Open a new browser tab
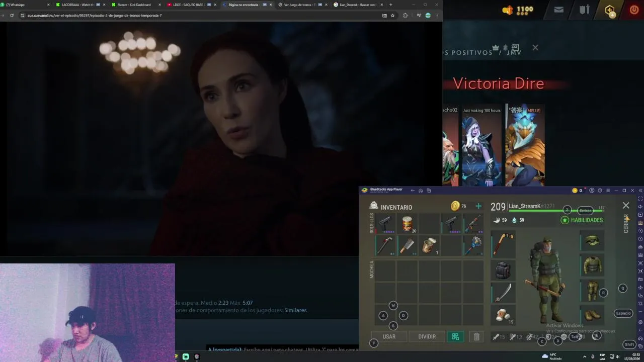Image resolution: width=644 pixels, height=362 pixels. point(391,5)
